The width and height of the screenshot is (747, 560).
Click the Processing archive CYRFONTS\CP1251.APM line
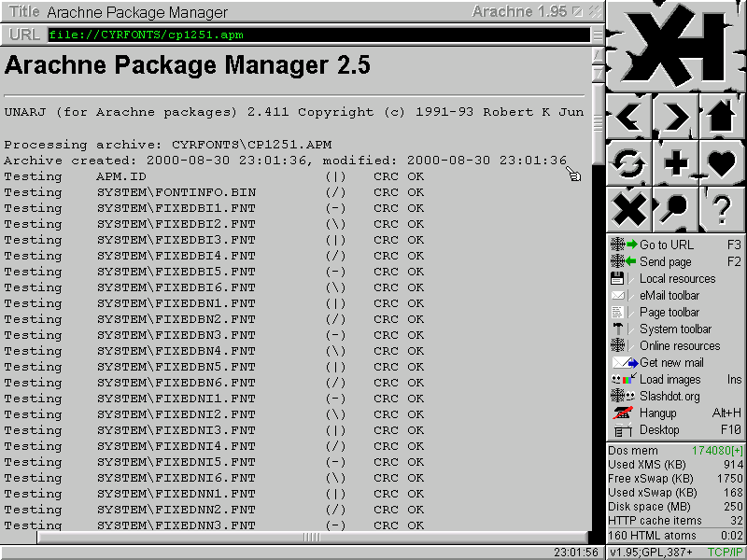tap(168, 145)
